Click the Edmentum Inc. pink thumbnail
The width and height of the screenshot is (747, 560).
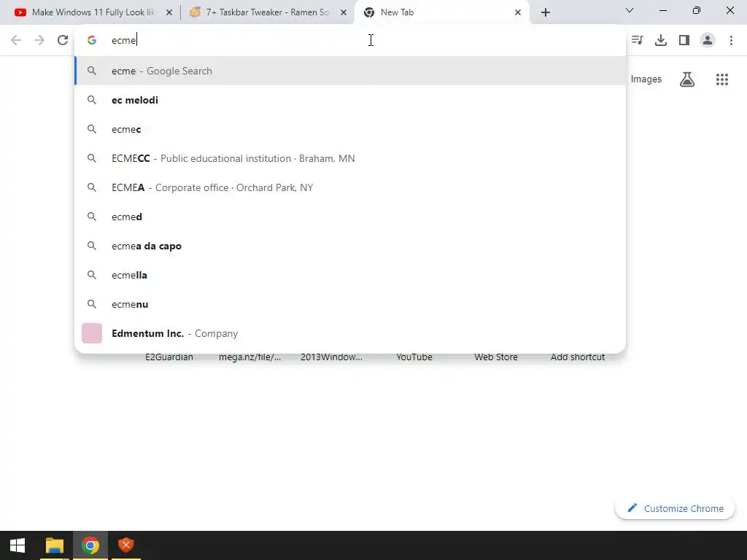click(92, 333)
